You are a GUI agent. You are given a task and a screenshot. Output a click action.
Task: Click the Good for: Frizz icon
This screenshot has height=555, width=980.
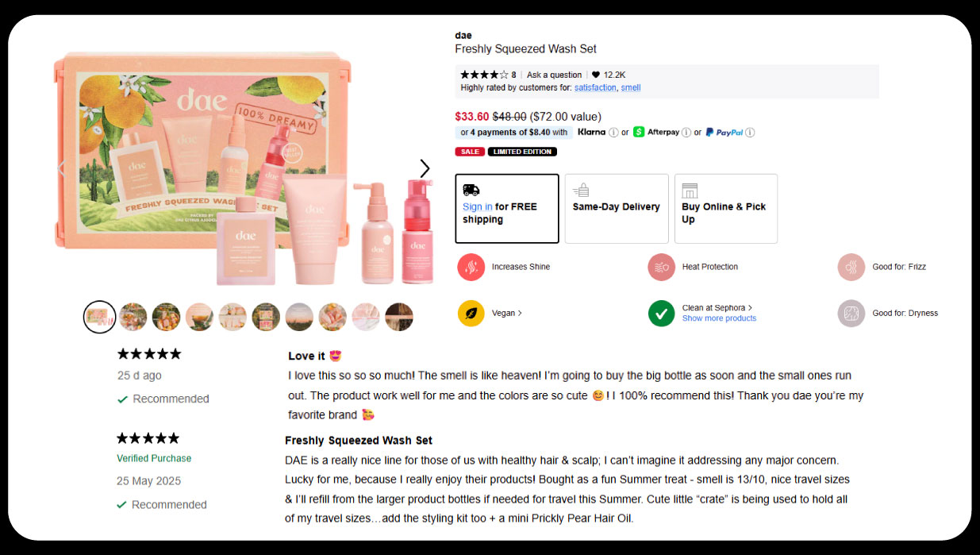(851, 267)
